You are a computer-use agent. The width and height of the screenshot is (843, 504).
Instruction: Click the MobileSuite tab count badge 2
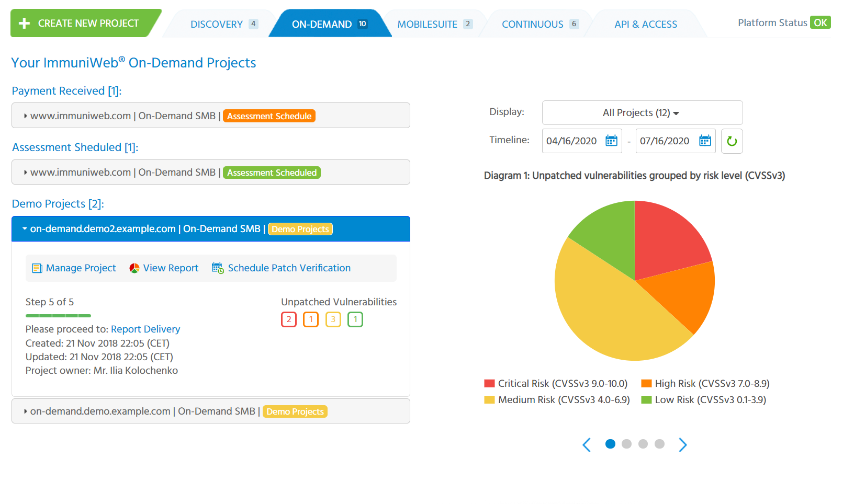468,24
